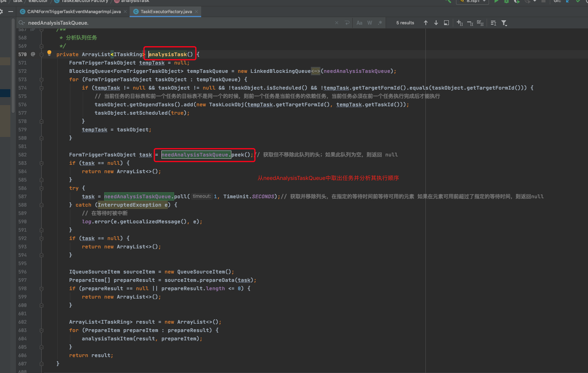The width and height of the screenshot is (588, 373).
Task: Add selection for next occurrence
Action: (x=460, y=23)
